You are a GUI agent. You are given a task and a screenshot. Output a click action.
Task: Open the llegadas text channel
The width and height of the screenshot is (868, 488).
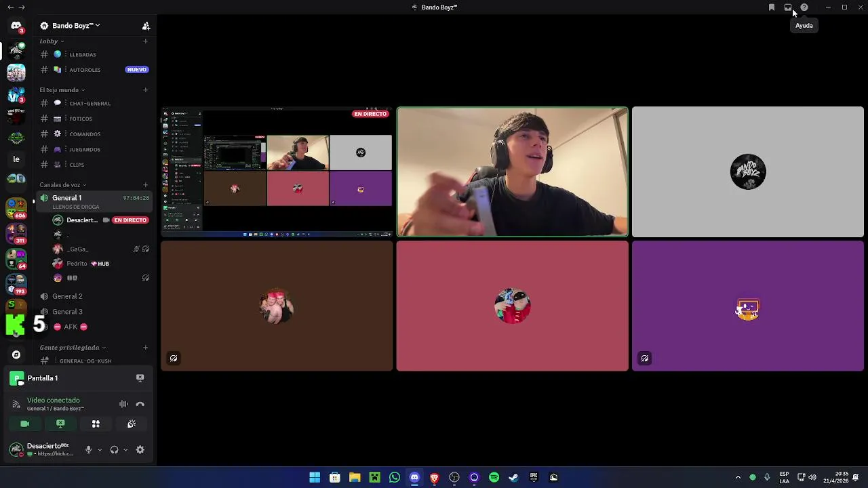94,55
